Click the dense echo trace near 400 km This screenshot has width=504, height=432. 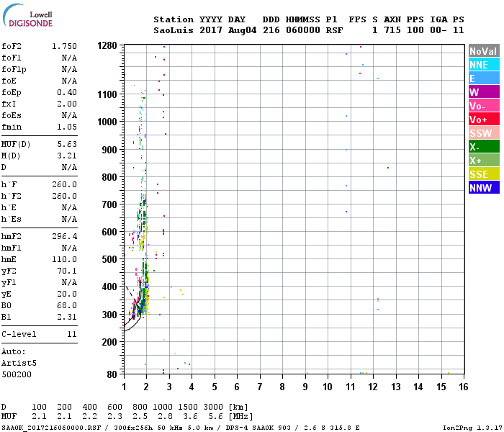coord(145,286)
